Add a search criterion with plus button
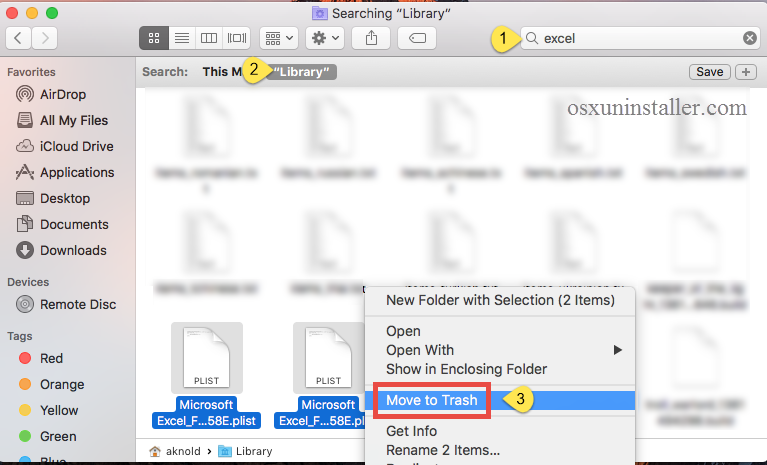 click(x=746, y=72)
